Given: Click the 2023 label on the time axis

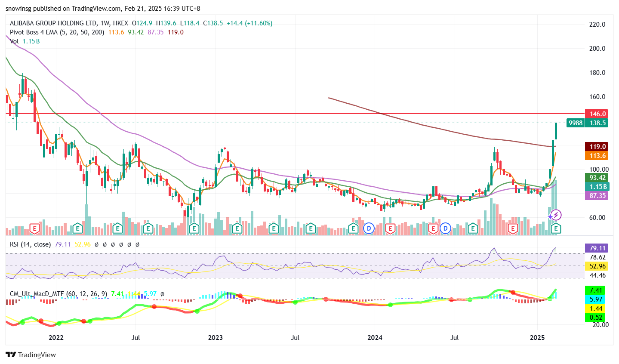Looking at the screenshot, I should tap(215, 338).
